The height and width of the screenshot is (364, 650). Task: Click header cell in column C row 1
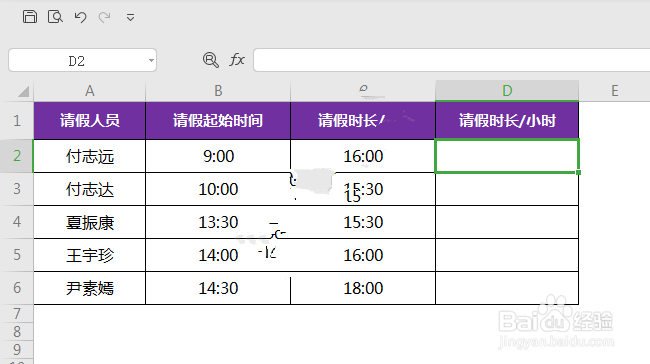click(363, 121)
